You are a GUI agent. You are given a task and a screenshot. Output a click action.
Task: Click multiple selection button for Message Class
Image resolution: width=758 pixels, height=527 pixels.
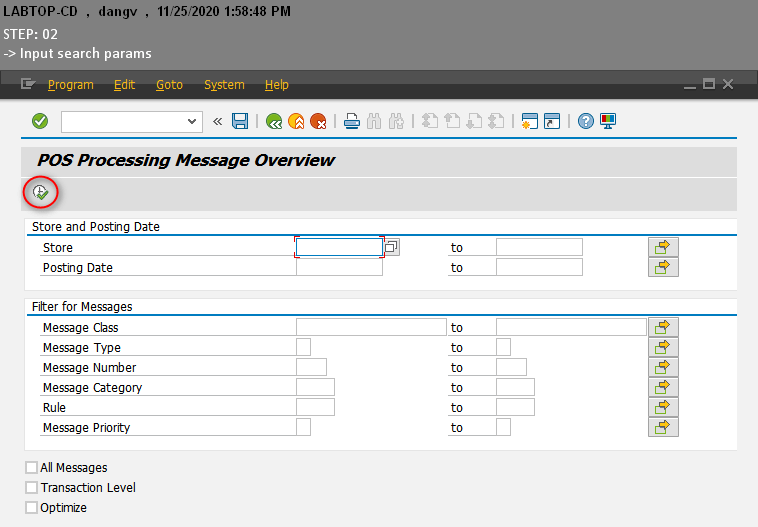tap(663, 327)
